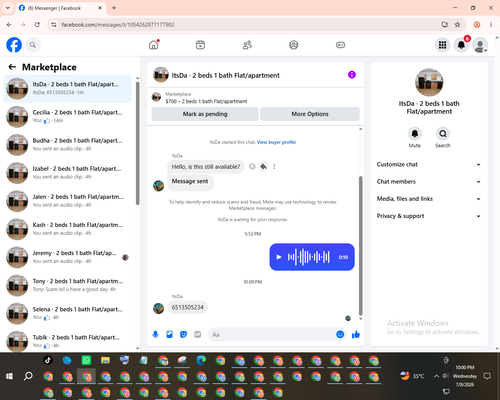Open TikTok from the taskbar
The height and width of the screenshot is (400, 500).
tap(48, 360)
